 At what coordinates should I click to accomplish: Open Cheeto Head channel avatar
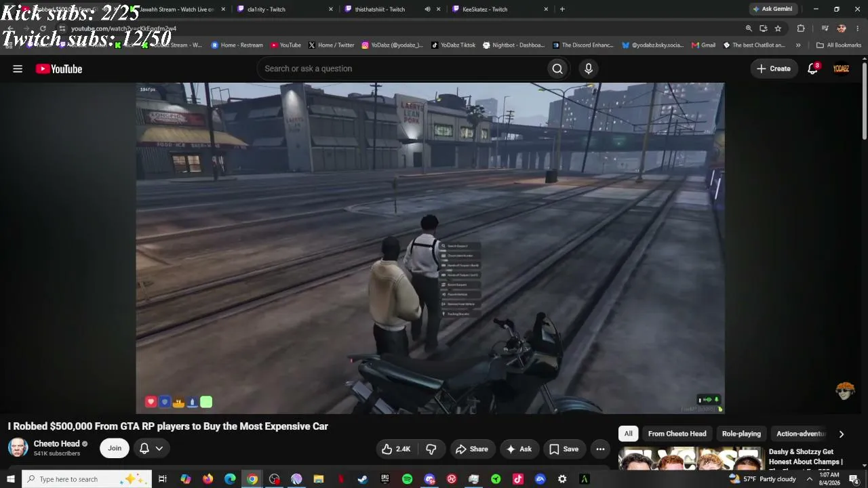coord(18,448)
